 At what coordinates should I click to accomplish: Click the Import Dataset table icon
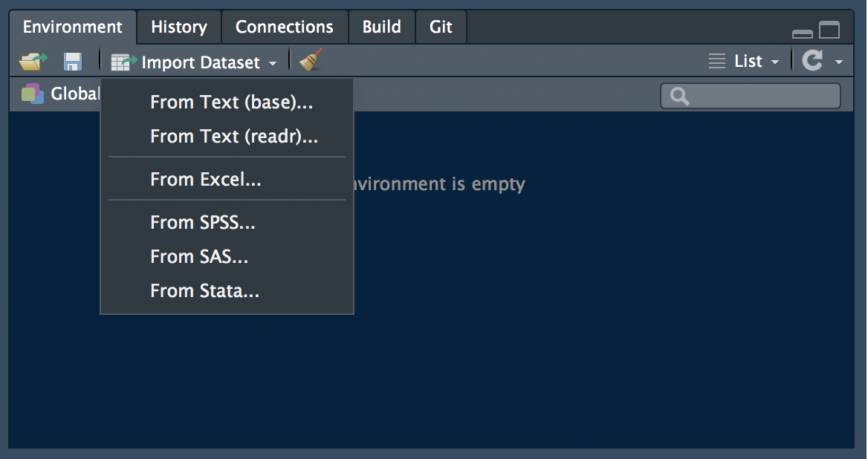[x=123, y=62]
